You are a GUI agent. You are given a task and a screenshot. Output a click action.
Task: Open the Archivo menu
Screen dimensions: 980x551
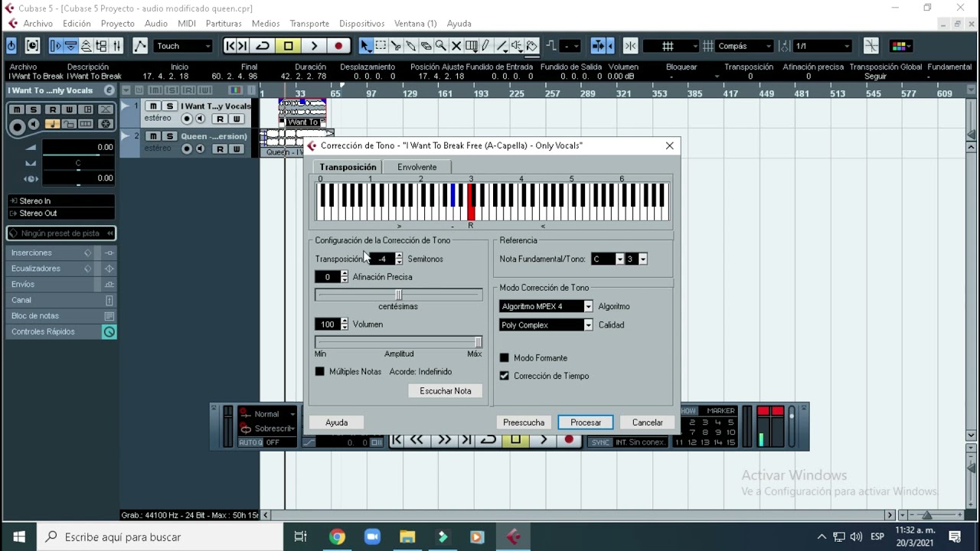(x=38, y=24)
